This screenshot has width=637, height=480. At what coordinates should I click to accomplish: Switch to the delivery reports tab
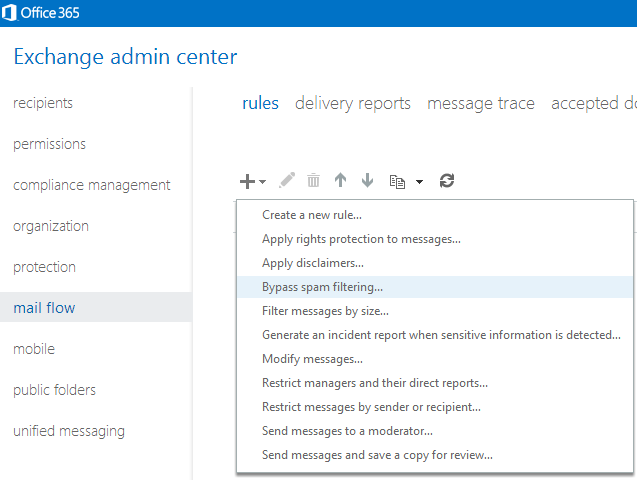pyautogui.click(x=352, y=103)
